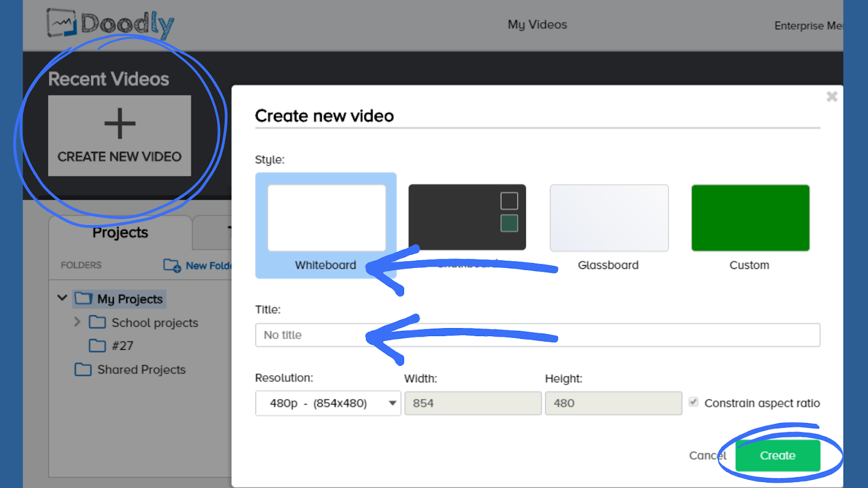Click the Create New Video tile
This screenshot has height=488, width=868.
(x=119, y=136)
